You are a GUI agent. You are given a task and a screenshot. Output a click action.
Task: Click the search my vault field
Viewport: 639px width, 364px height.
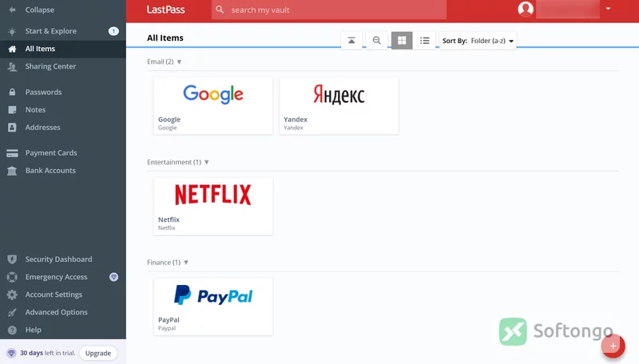[x=329, y=10]
